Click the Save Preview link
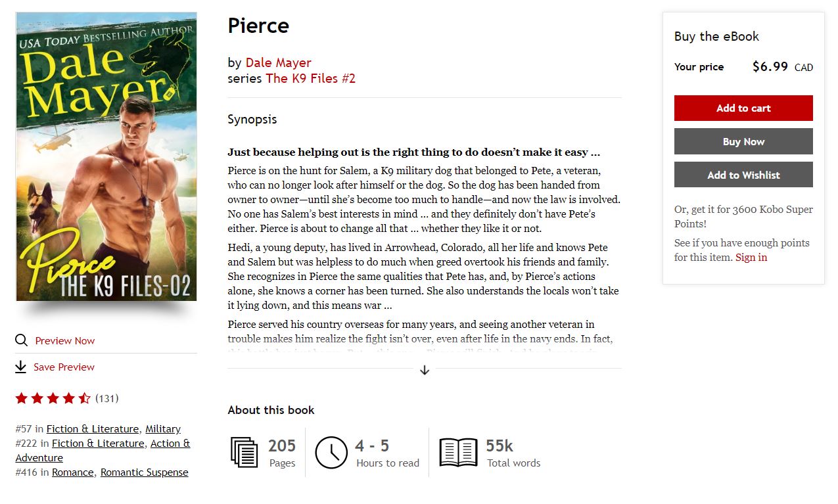Image resolution: width=838 pixels, height=504 pixels. pos(64,367)
